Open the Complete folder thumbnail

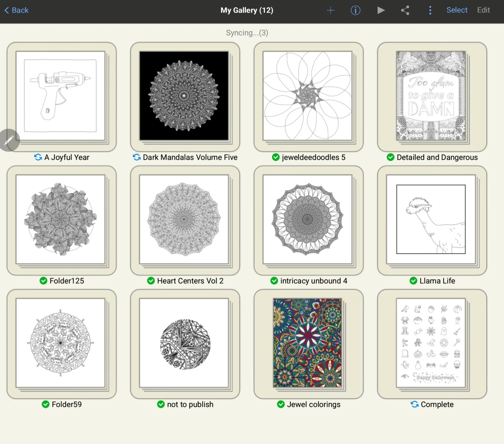click(x=432, y=344)
